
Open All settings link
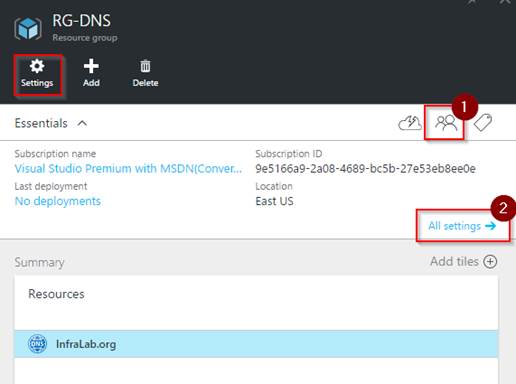pyautogui.click(x=462, y=226)
